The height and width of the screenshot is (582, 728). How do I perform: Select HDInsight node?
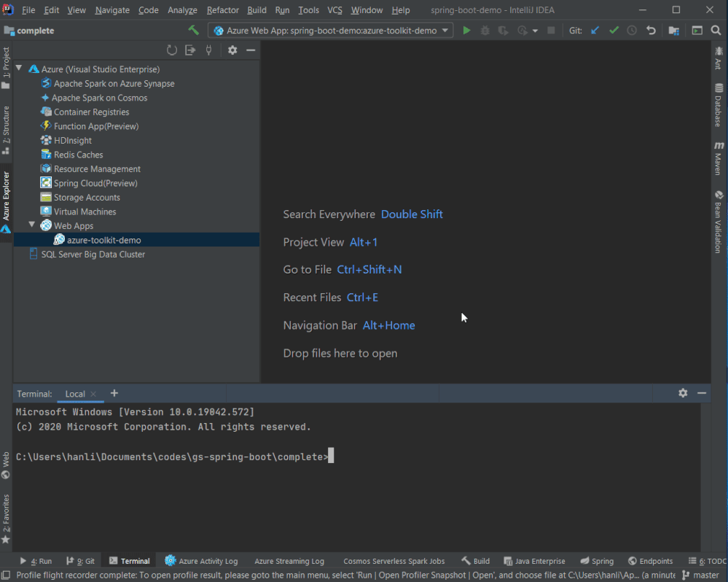point(73,141)
